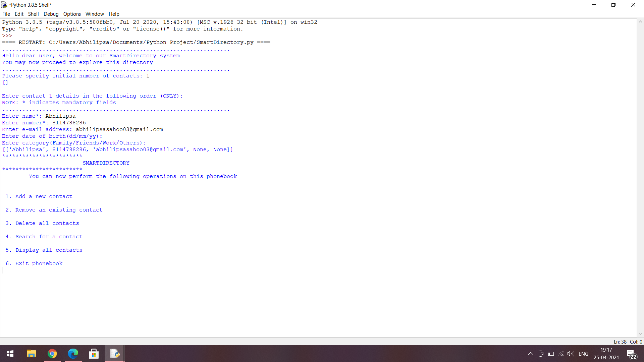Click the Python IDLE taskbar icon
The height and width of the screenshot is (362, 644).
pos(115,354)
